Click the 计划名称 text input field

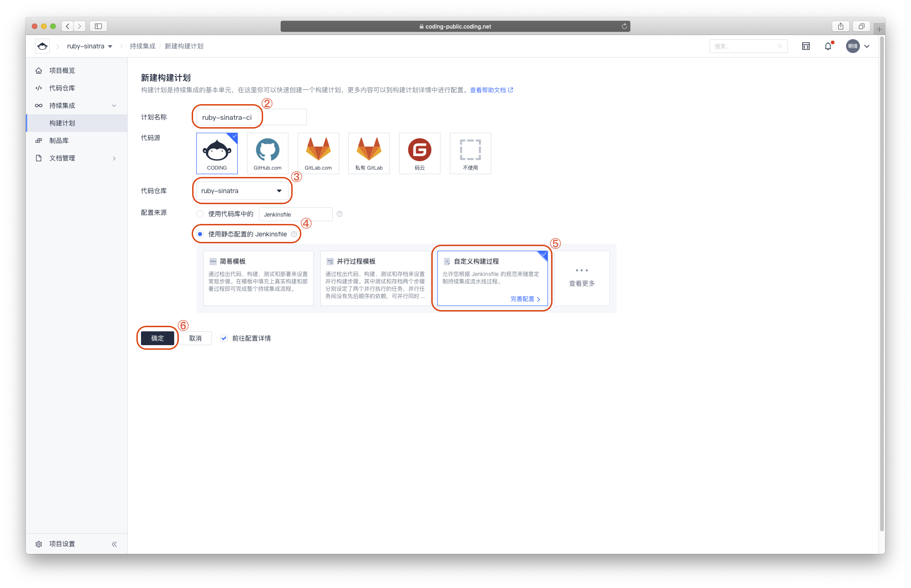251,118
